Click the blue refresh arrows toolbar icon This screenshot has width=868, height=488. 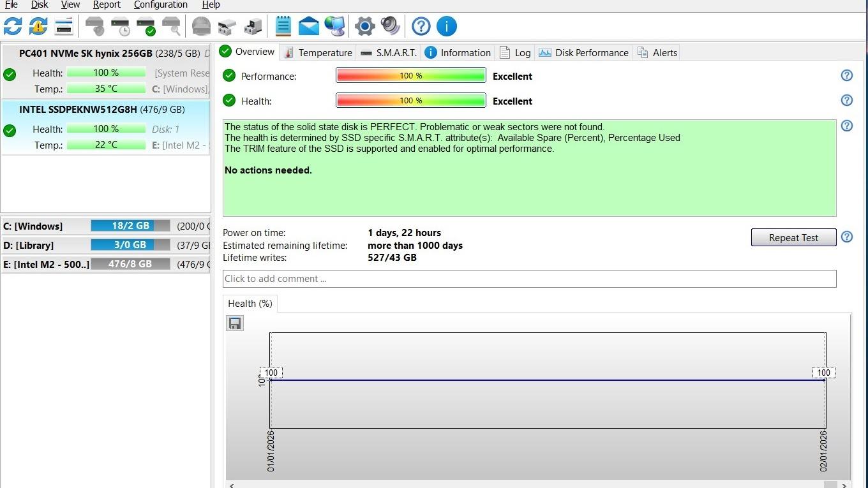tap(13, 26)
